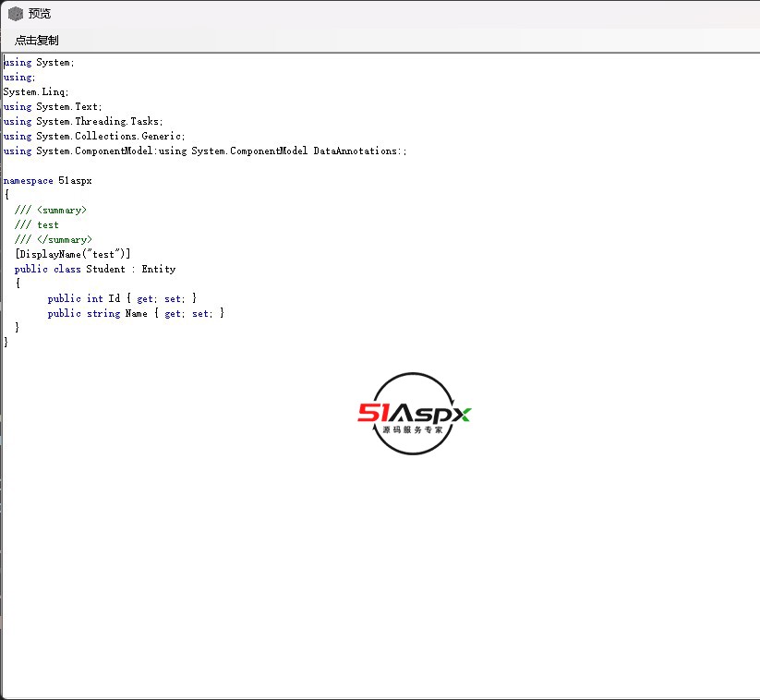
Task: Click the 'public int Id' property line
Action: point(122,299)
